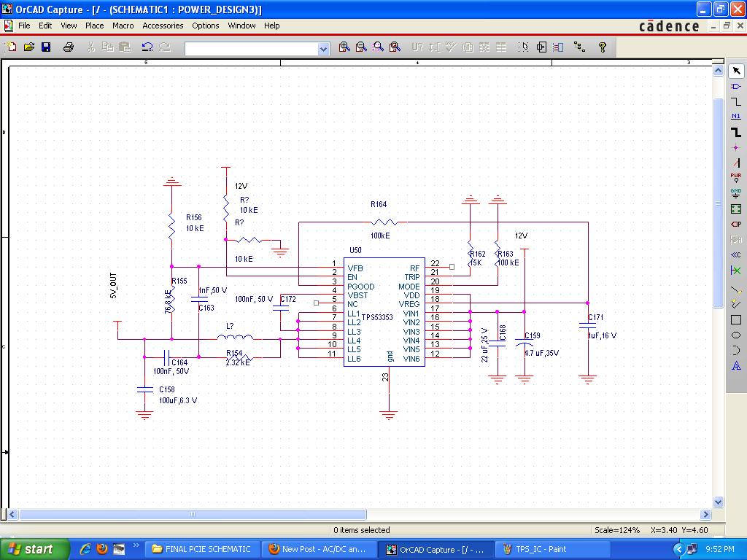Open the Place menu
Image resolution: width=747 pixels, height=560 pixels.
pos(94,26)
